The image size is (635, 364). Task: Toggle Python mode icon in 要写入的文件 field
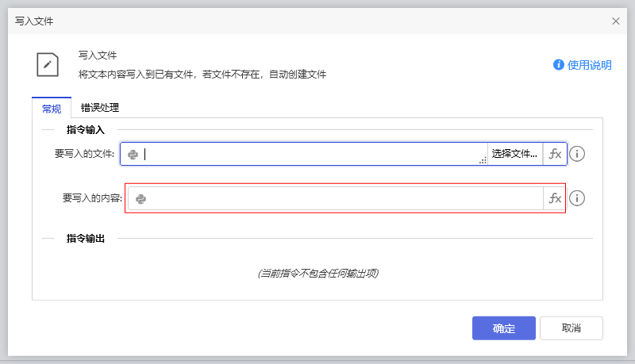[x=133, y=155]
